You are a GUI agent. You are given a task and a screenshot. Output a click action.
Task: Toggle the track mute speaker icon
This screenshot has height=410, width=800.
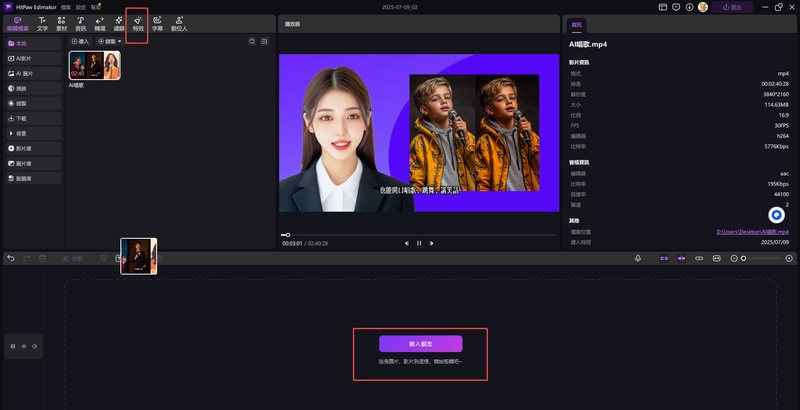[x=34, y=346]
